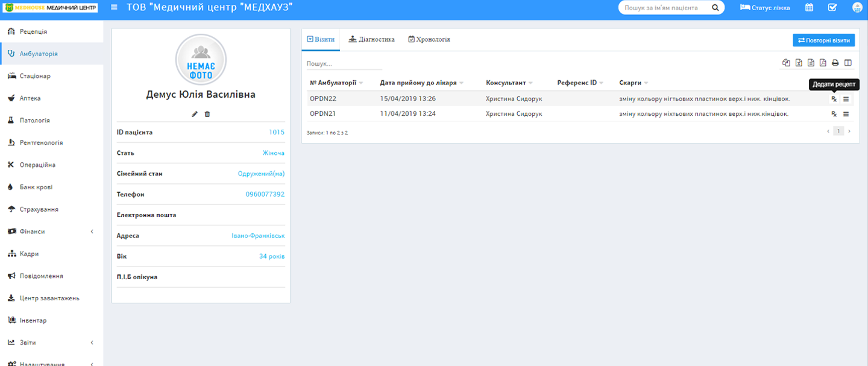
Task: Open actions menu for visit OPDN21
Action: coord(846,114)
